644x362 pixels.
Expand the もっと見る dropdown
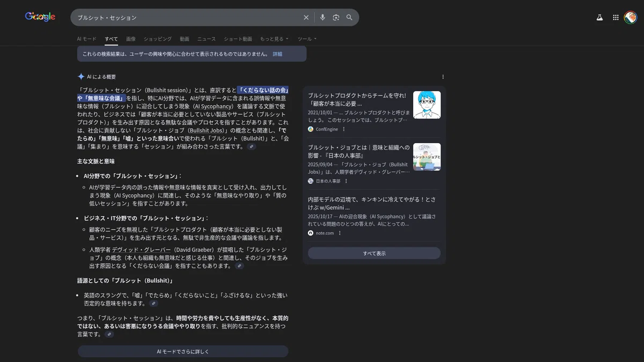point(274,39)
